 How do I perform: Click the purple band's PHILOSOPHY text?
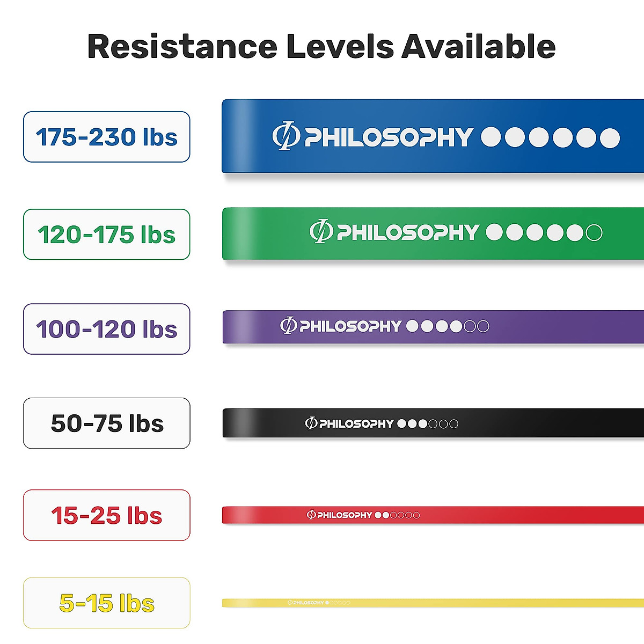click(x=350, y=326)
